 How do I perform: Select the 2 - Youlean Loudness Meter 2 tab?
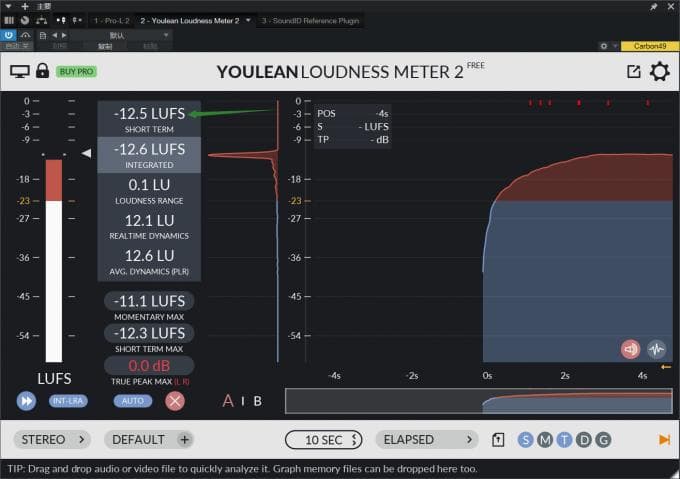tap(190, 20)
